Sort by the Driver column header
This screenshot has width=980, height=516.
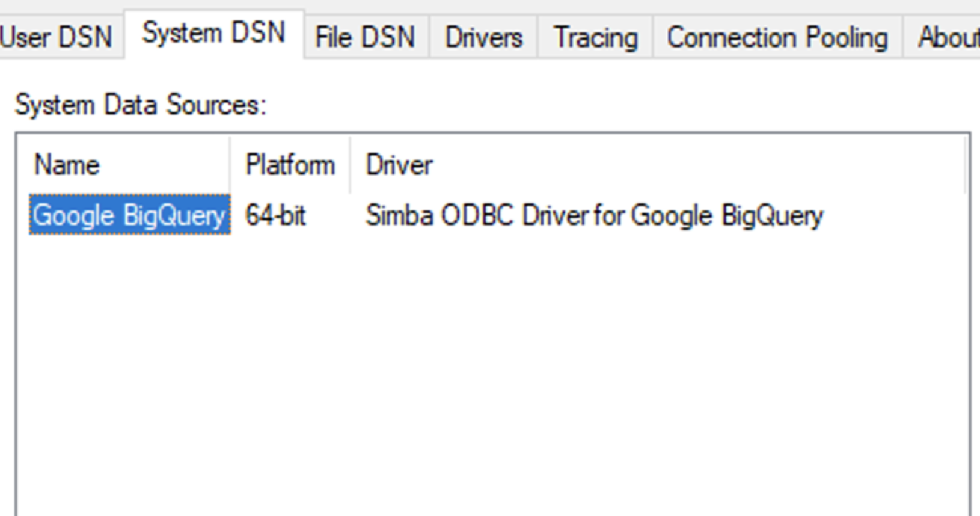coord(658,165)
